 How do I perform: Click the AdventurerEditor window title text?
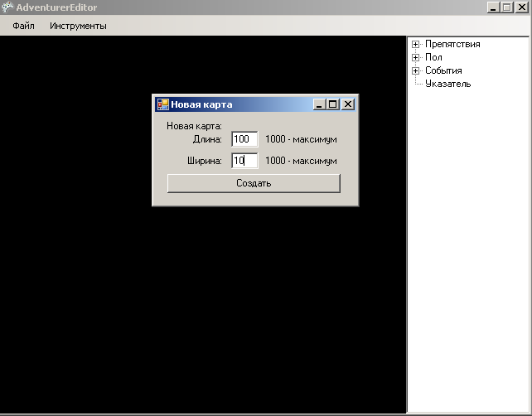(56, 7)
